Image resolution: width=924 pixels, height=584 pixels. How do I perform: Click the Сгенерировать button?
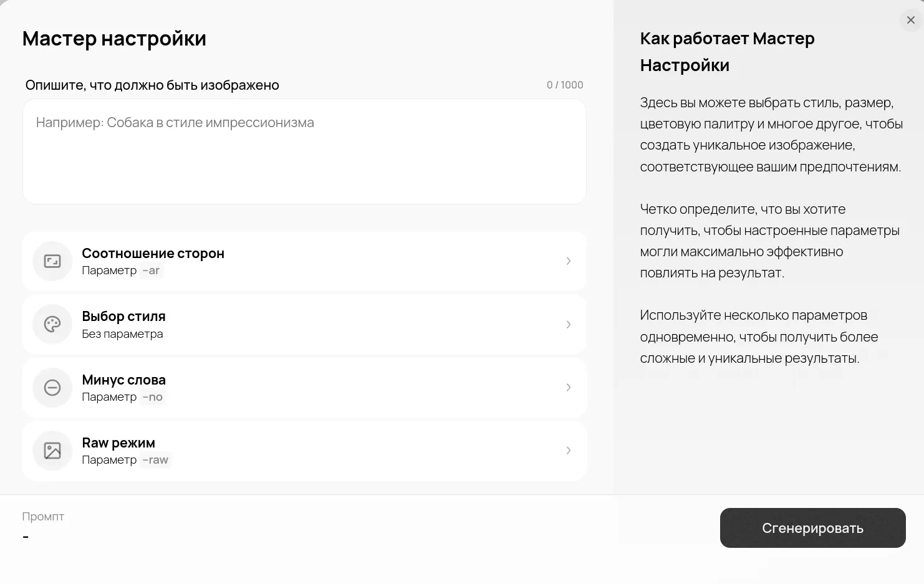tap(812, 528)
